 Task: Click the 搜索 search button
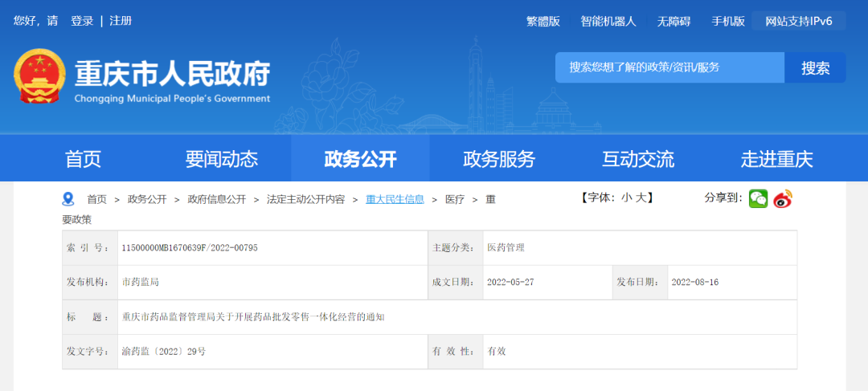pos(816,67)
